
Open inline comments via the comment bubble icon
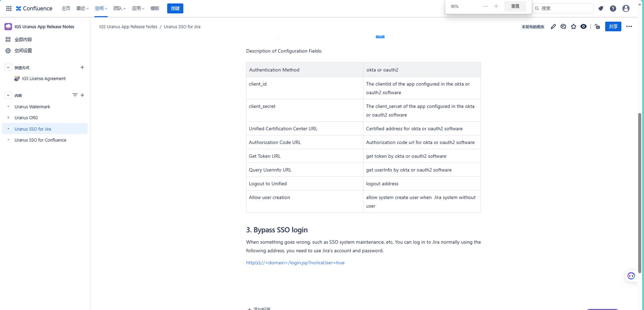tap(563, 26)
